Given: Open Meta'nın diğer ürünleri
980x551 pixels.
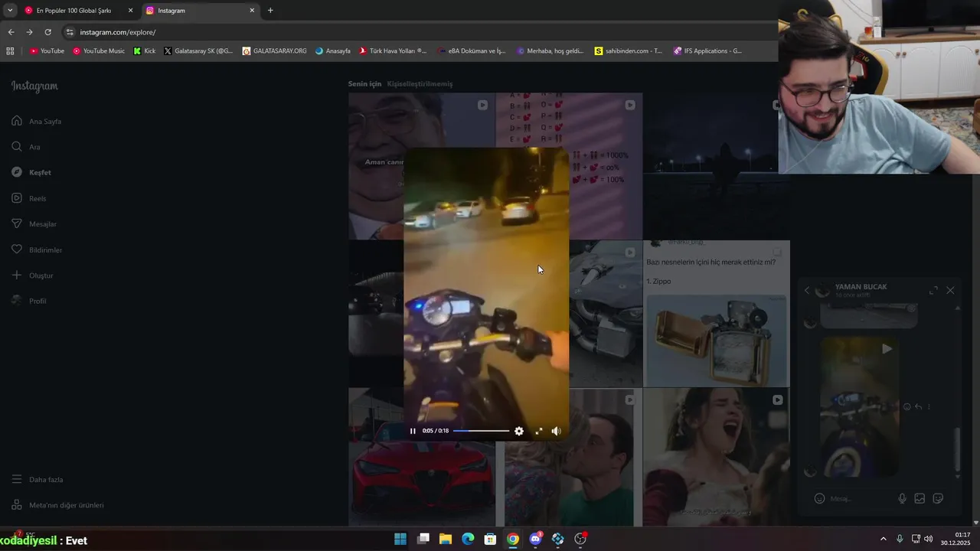Looking at the screenshot, I should (x=57, y=505).
